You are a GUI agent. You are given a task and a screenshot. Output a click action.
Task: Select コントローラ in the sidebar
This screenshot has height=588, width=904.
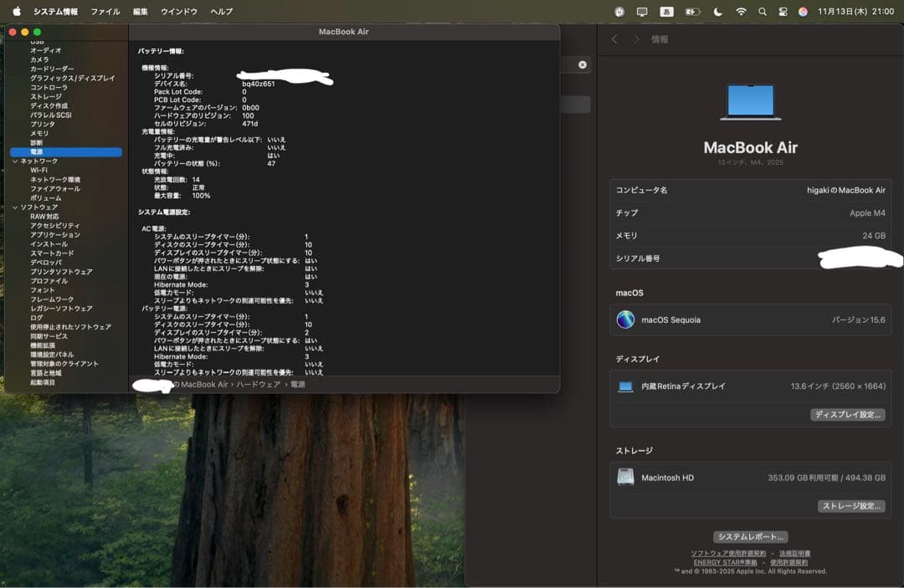tap(49, 88)
